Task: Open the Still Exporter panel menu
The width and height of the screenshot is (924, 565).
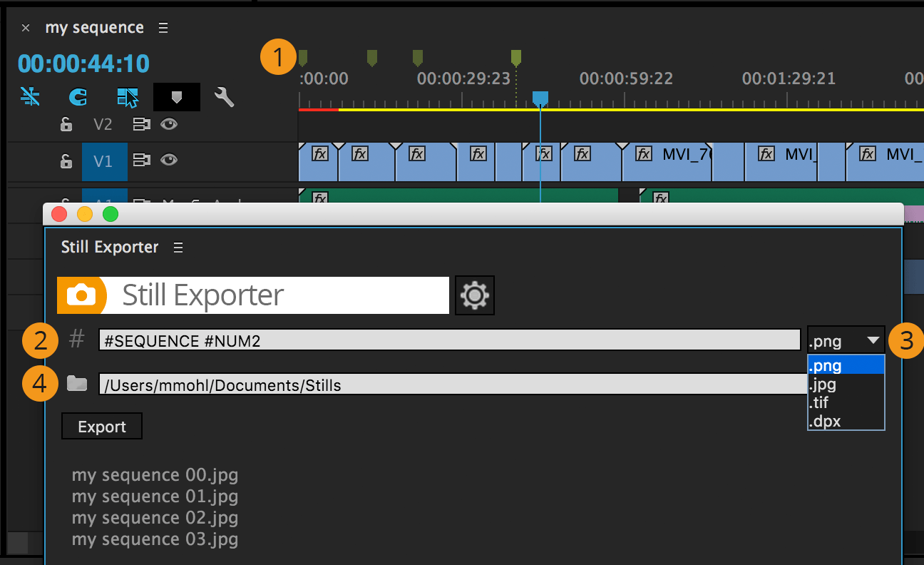Action: click(178, 247)
